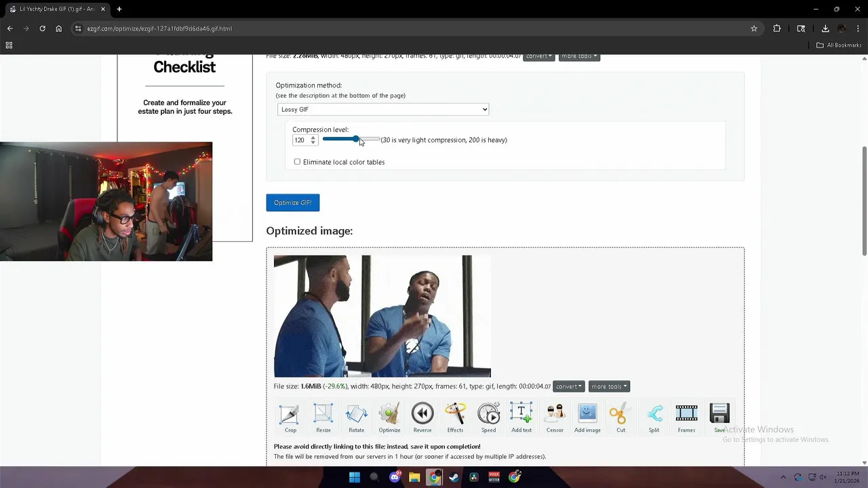Open the Windows Start menu

(355, 477)
